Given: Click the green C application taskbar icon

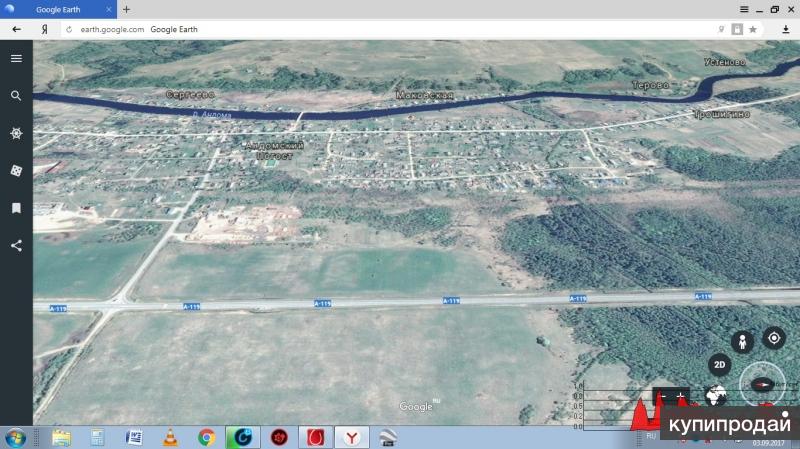Looking at the screenshot, I should click(243, 438).
